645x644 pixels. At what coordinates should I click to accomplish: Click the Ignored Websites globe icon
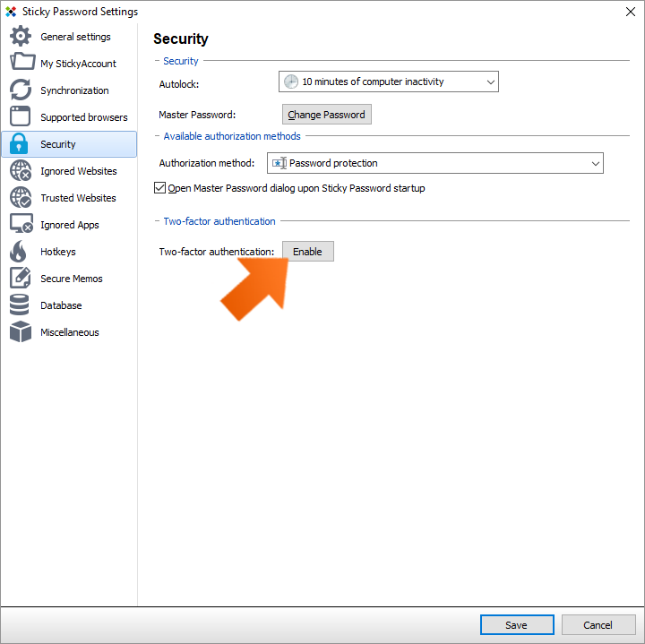21,171
